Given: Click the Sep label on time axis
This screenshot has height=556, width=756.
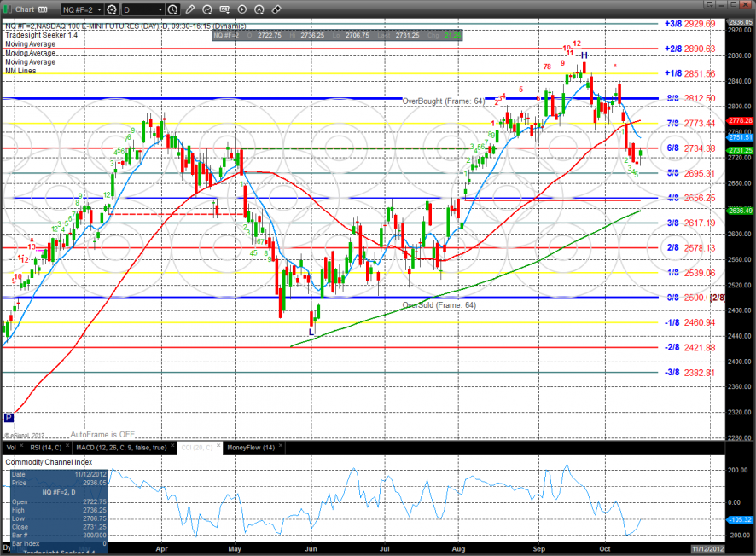Looking at the screenshot, I should pyautogui.click(x=539, y=549).
